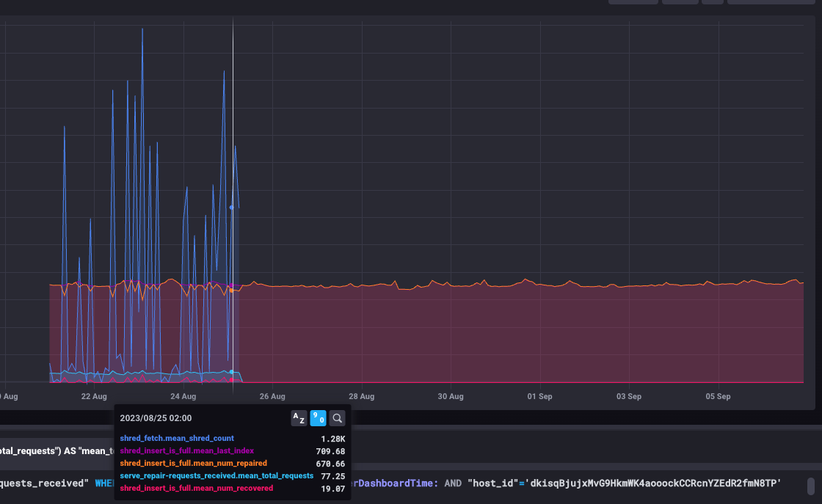The height and width of the screenshot is (504, 822).
Task: Sort tooltip legend alphabetically with A-Z icon
Action: point(299,418)
